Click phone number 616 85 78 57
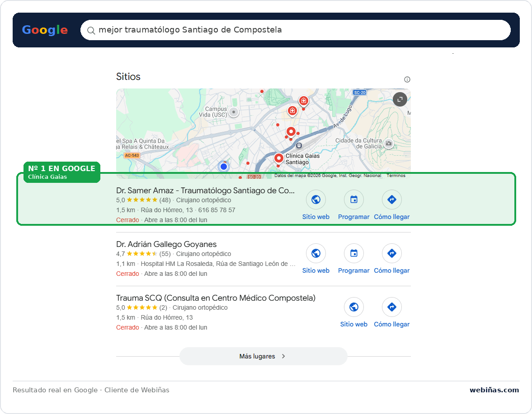532x414 pixels. coord(217,210)
